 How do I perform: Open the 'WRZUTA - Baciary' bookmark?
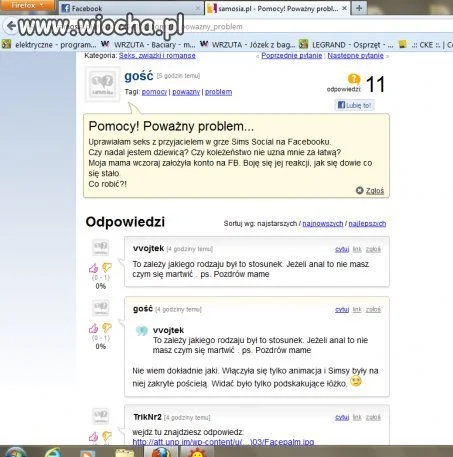coord(148,44)
